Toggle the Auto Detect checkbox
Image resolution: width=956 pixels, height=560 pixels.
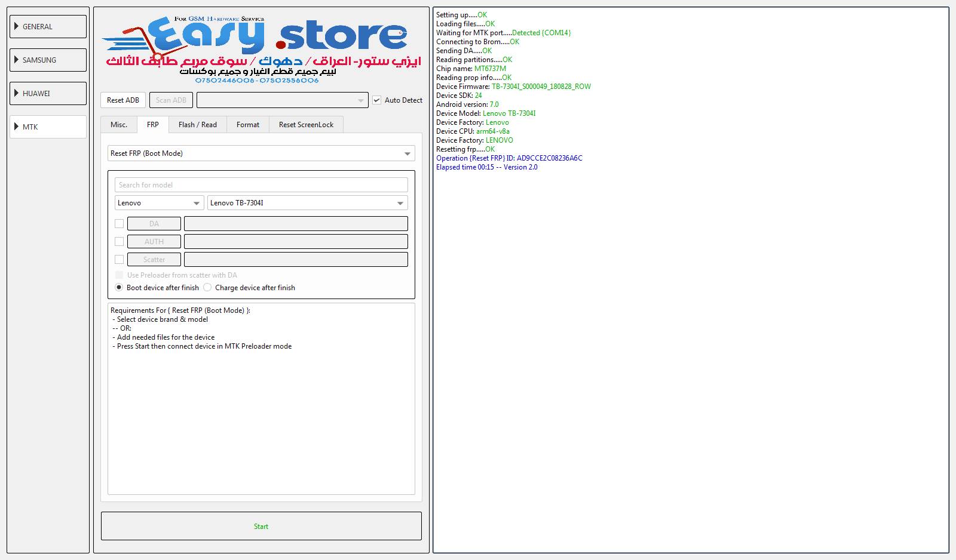[x=377, y=100]
